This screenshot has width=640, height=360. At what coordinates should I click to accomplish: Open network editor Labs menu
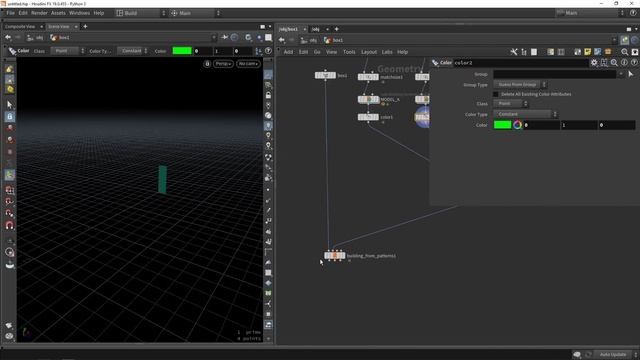pyautogui.click(x=387, y=52)
